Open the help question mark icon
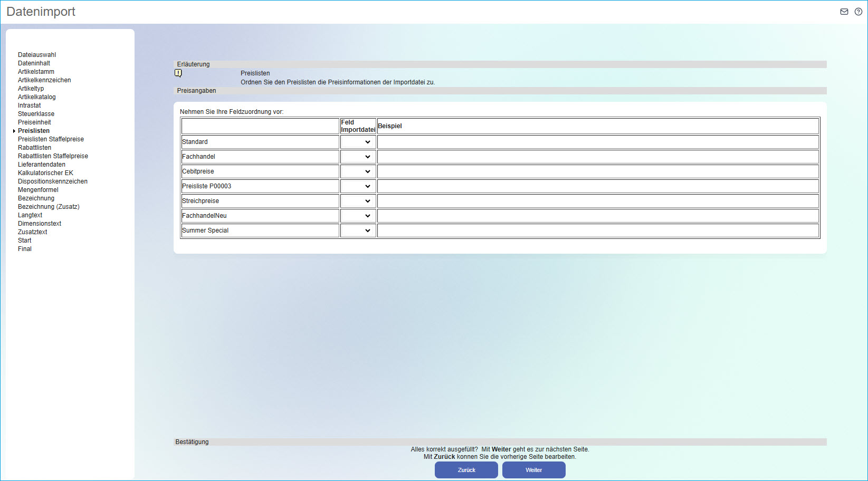Viewport: 868px width, 481px height. (859, 12)
